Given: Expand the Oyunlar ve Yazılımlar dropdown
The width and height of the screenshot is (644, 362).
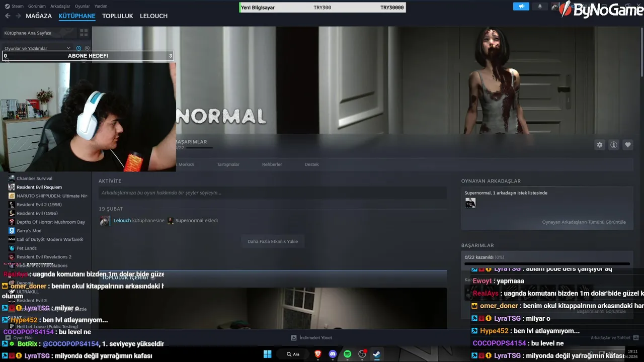Looking at the screenshot, I should point(37,48).
